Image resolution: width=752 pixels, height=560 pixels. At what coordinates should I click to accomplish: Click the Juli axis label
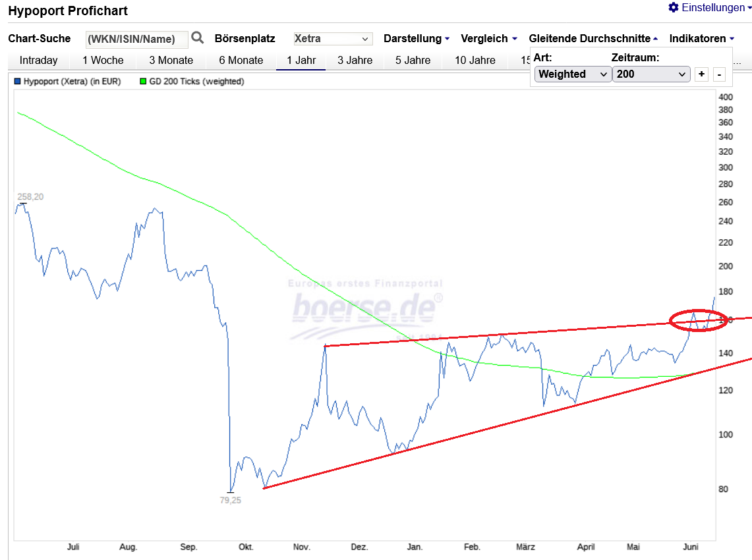[73, 547]
